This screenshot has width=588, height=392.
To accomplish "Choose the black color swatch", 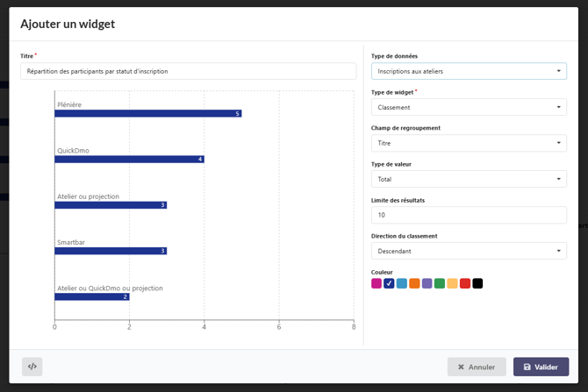I will pyautogui.click(x=477, y=283).
